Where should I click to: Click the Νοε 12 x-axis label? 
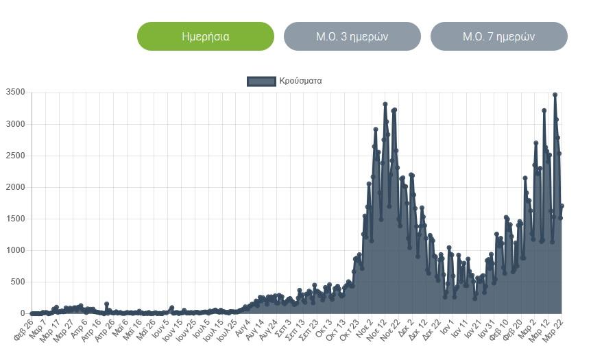(376, 330)
